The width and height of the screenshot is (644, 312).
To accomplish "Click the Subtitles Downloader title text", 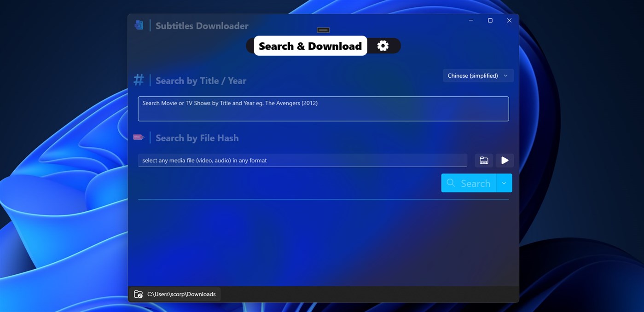I will click(202, 25).
